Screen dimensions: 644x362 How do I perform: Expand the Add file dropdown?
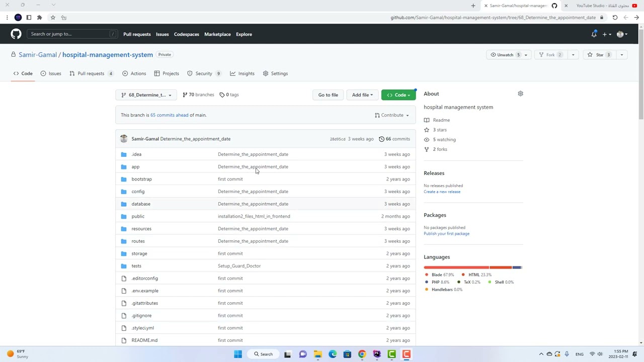click(362, 95)
